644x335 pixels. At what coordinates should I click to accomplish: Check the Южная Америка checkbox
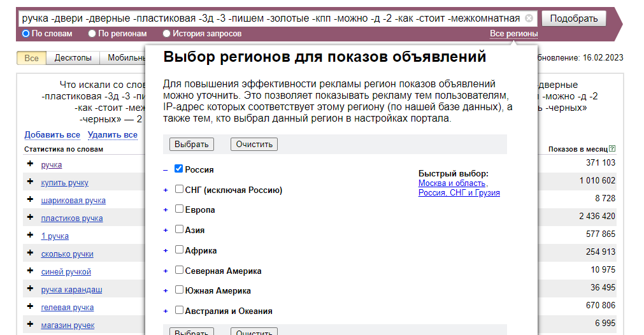(x=179, y=289)
